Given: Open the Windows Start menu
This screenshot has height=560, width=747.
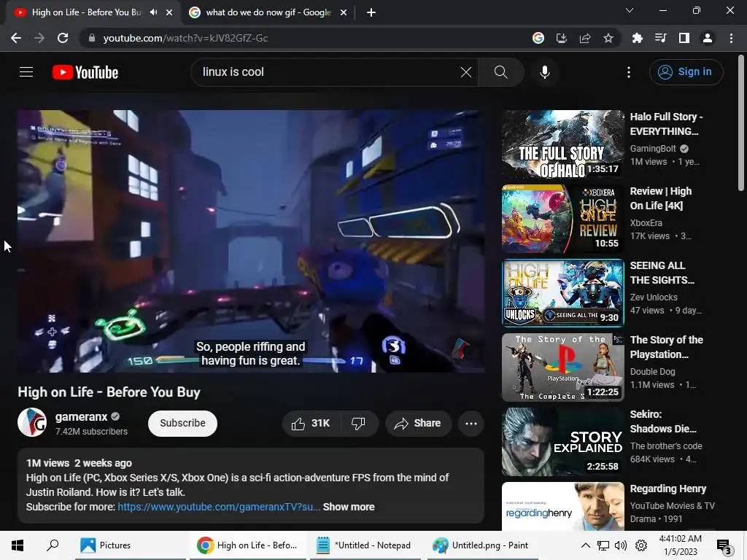Looking at the screenshot, I should pyautogui.click(x=18, y=545).
